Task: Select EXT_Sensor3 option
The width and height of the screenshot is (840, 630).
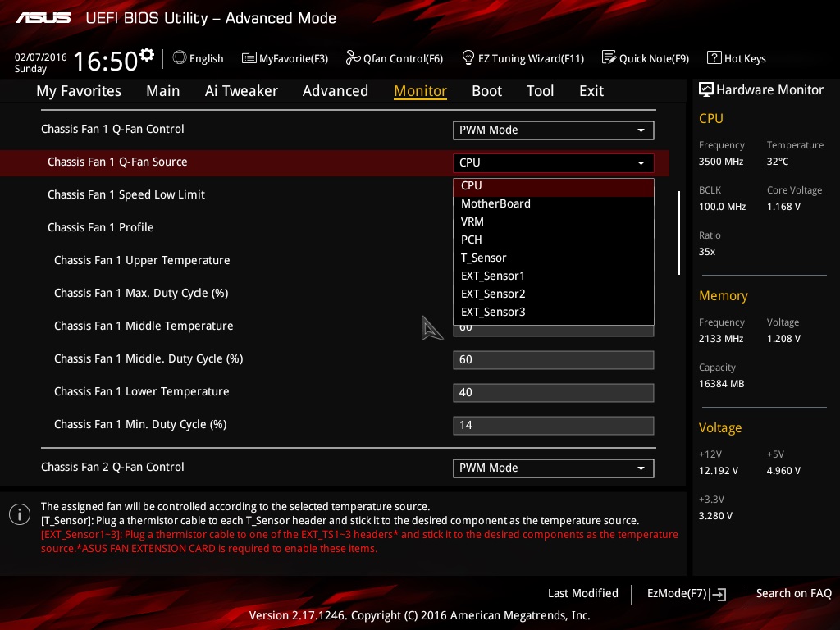Action: point(554,313)
